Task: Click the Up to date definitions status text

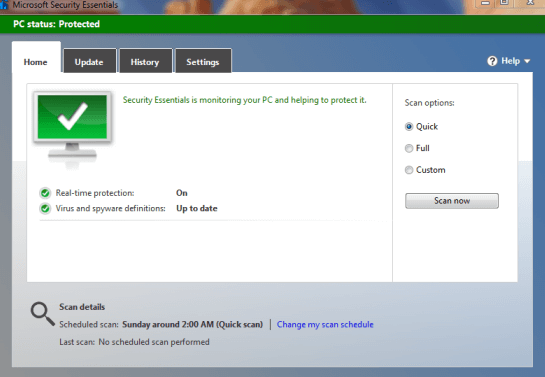Action: (197, 208)
